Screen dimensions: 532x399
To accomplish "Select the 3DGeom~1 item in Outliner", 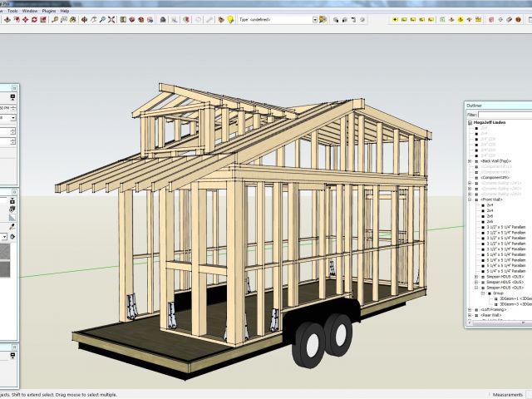I will coord(512,298).
